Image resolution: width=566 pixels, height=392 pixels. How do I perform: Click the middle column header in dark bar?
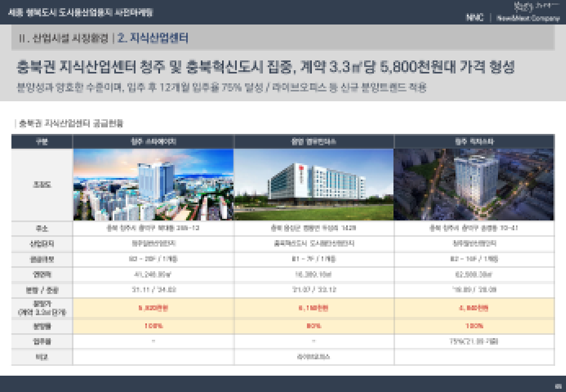[313, 142]
